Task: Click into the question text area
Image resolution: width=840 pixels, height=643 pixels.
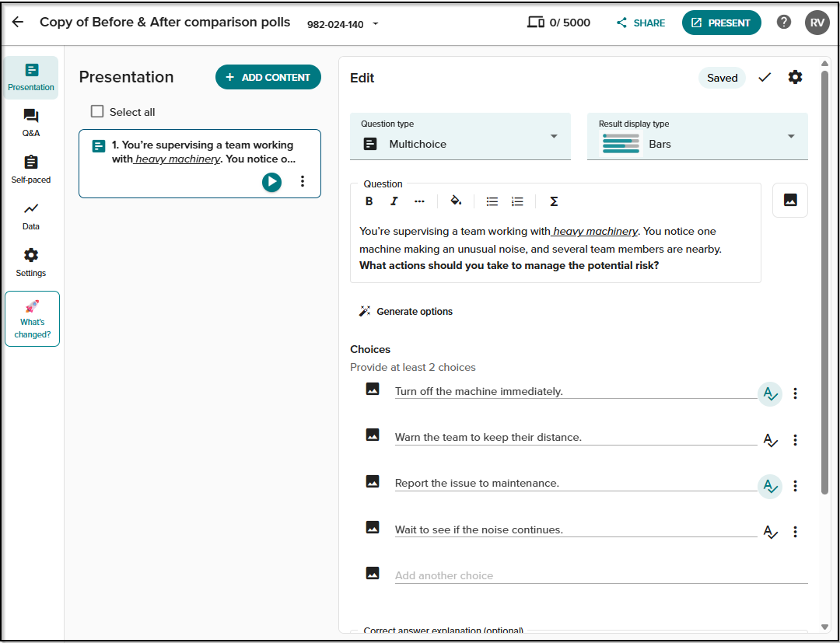Action: pyautogui.click(x=555, y=249)
